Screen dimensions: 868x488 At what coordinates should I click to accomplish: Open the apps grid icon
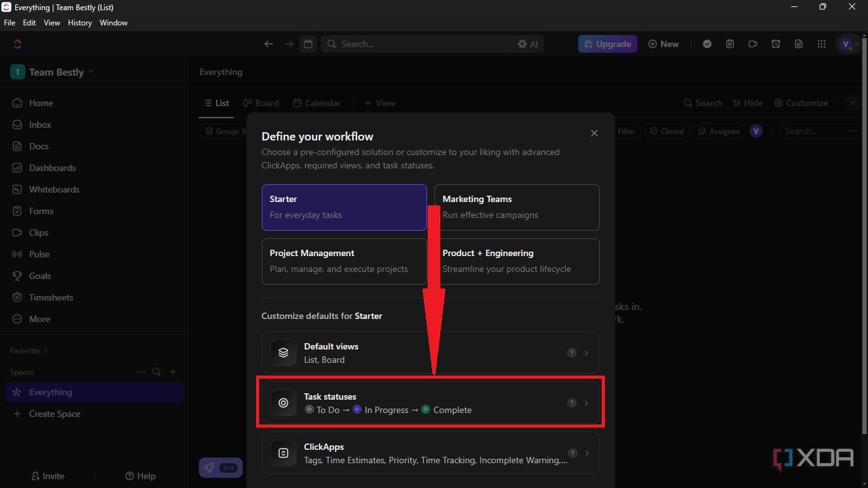(822, 44)
